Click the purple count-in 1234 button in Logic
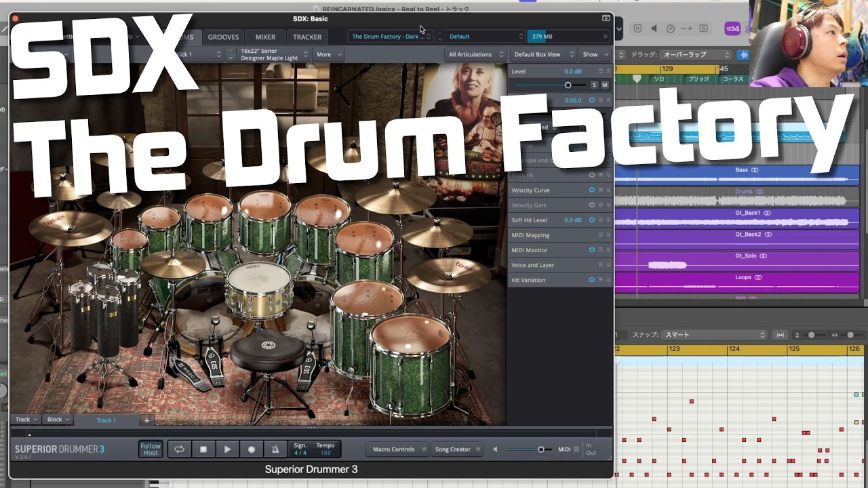Screen dimensions: 868x488 pos(732,28)
